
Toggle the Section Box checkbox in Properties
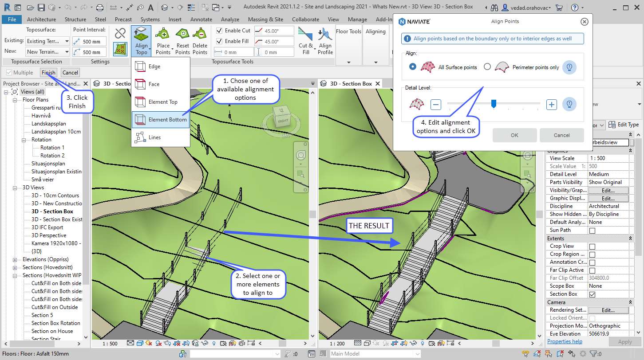click(592, 294)
